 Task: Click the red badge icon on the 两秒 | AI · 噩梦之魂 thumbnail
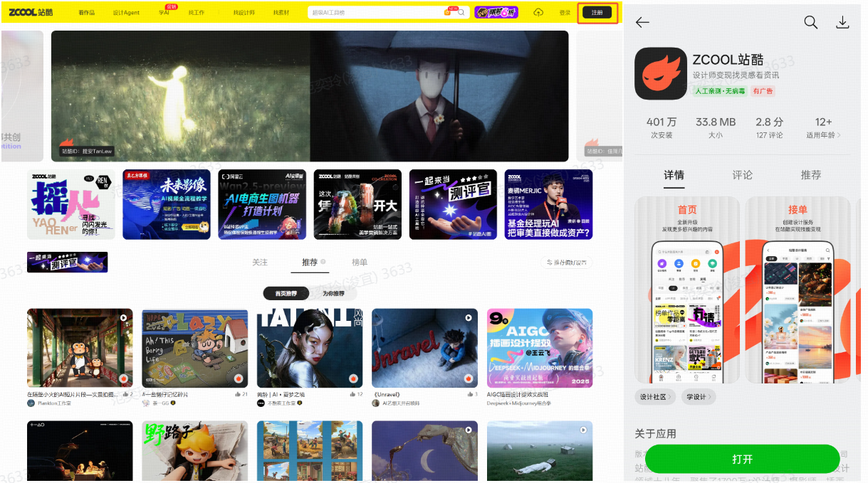coord(353,378)
